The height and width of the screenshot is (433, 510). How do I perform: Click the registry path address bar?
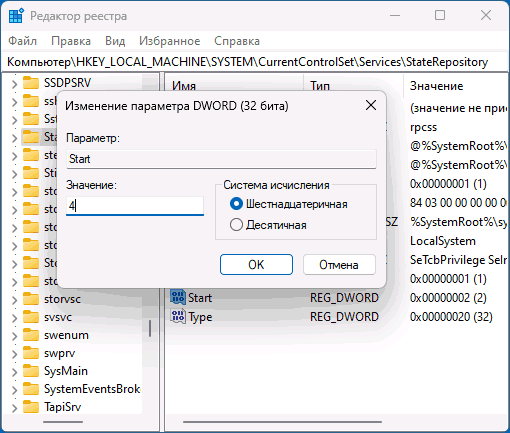pos(255,62)
